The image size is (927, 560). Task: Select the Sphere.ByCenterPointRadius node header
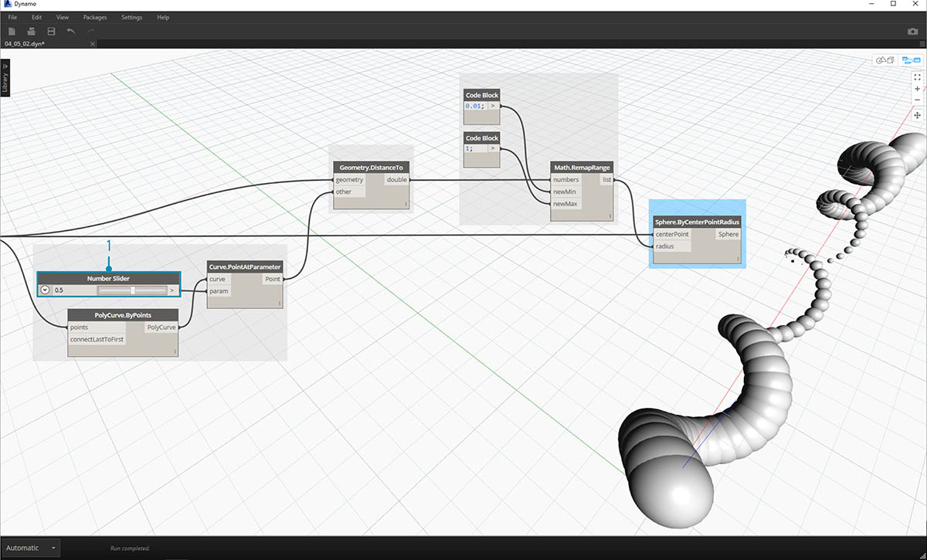point(697,222)
